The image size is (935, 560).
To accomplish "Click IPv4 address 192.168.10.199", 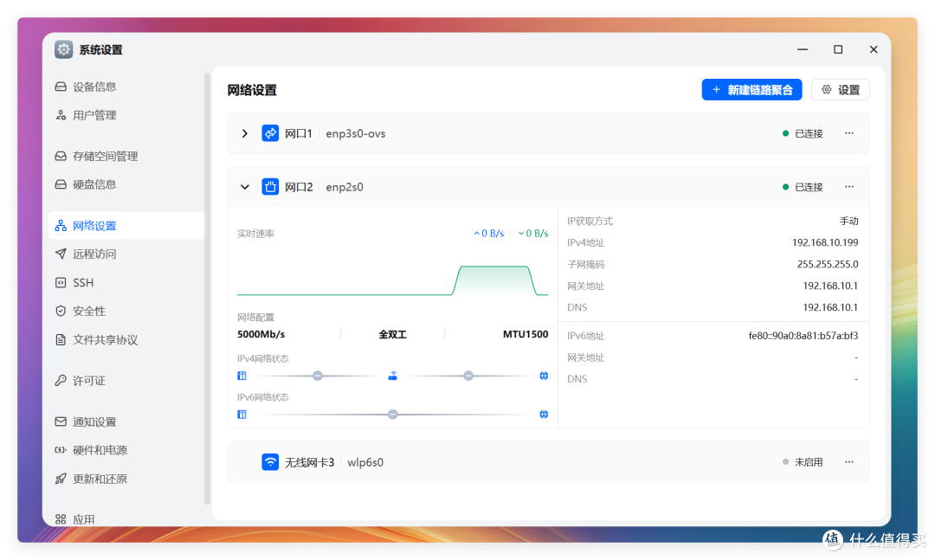I will click(x=825, y=242).
